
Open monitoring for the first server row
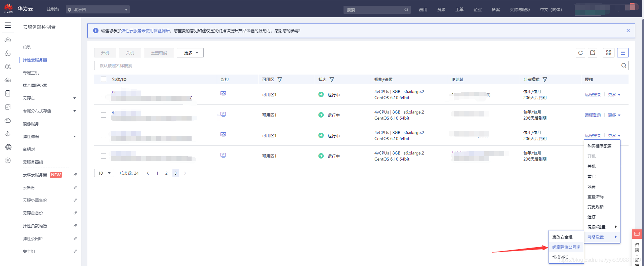click(223, 94)
